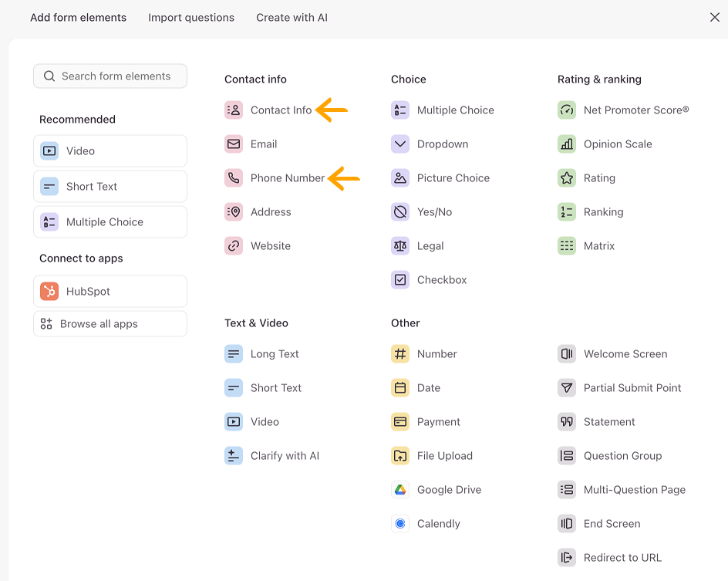The height and width of the screenshot is (581, 728).
Task: Focus the Search form elements field
Action: (110, 76)
